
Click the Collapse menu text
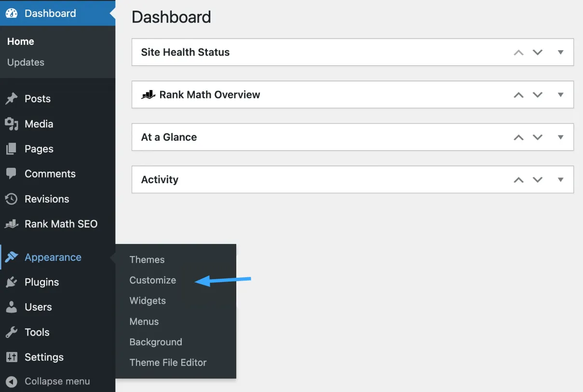pyautogui.click(x=57, y=381)
